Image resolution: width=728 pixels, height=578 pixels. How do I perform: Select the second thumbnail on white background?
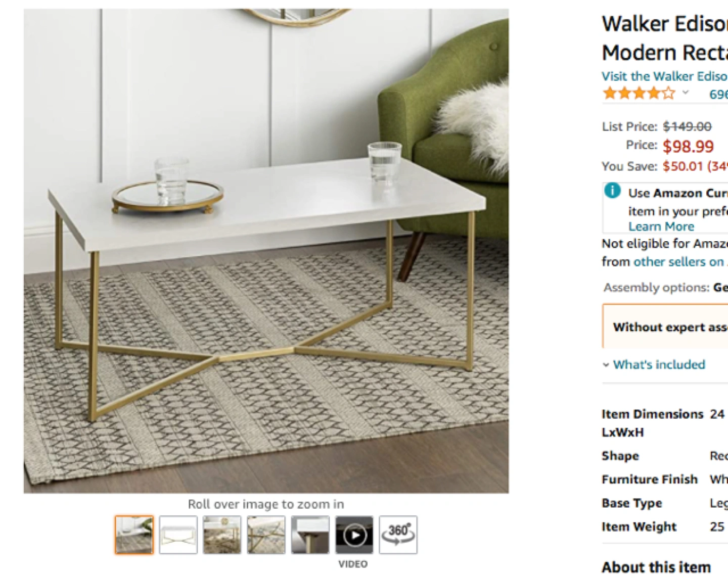point(178,535)
